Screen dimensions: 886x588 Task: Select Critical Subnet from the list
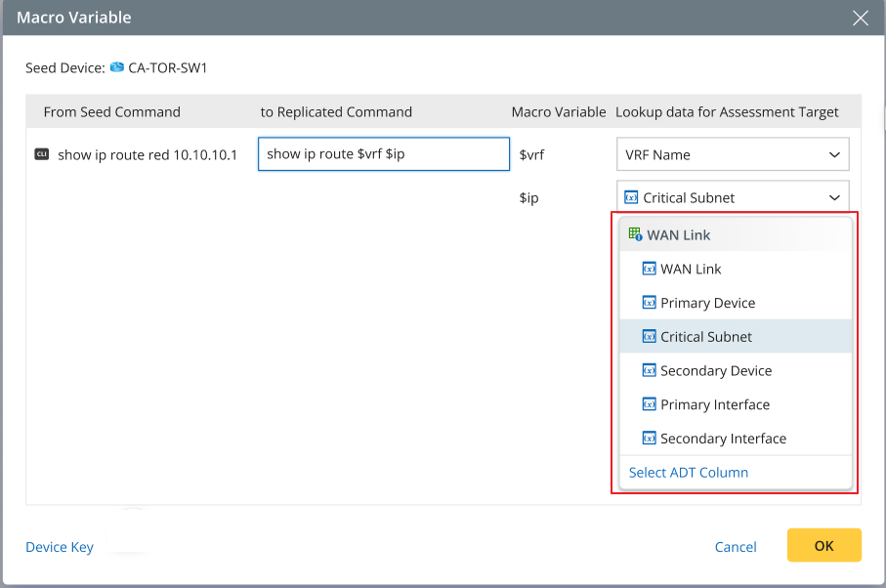706,336
